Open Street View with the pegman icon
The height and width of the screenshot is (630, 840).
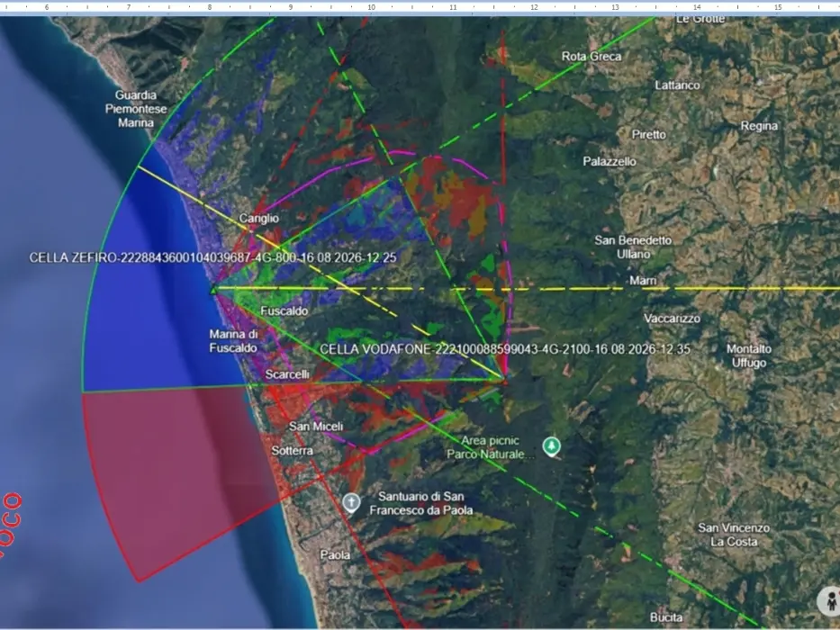point(831,600)
